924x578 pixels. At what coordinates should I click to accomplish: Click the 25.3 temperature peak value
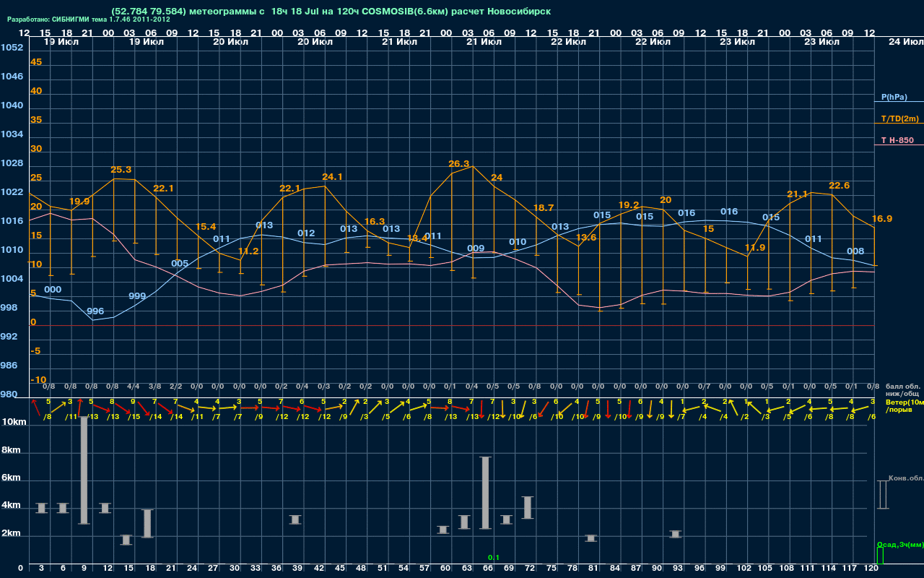121,170
